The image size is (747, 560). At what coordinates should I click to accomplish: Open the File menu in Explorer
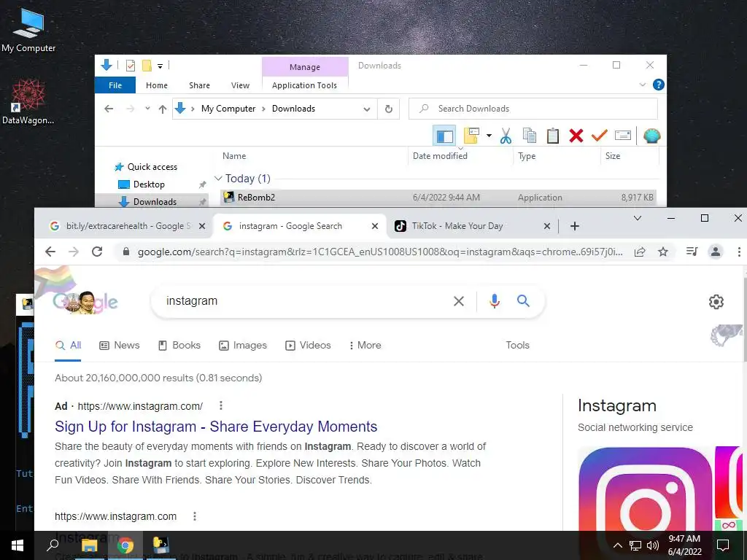115,85
